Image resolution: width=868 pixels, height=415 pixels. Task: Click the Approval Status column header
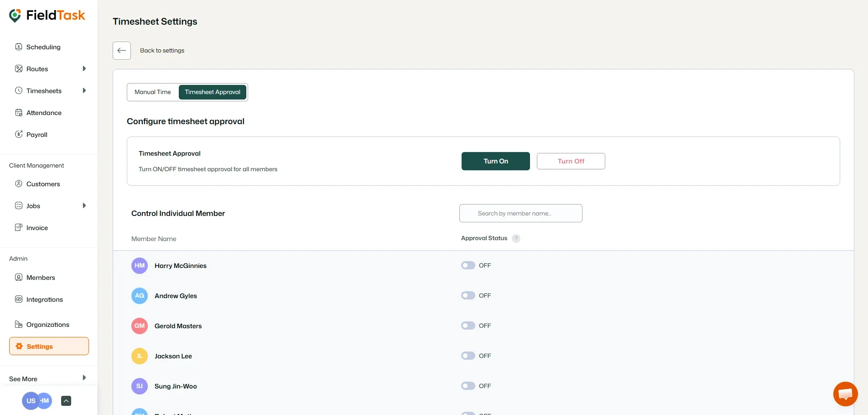(484, 238)
